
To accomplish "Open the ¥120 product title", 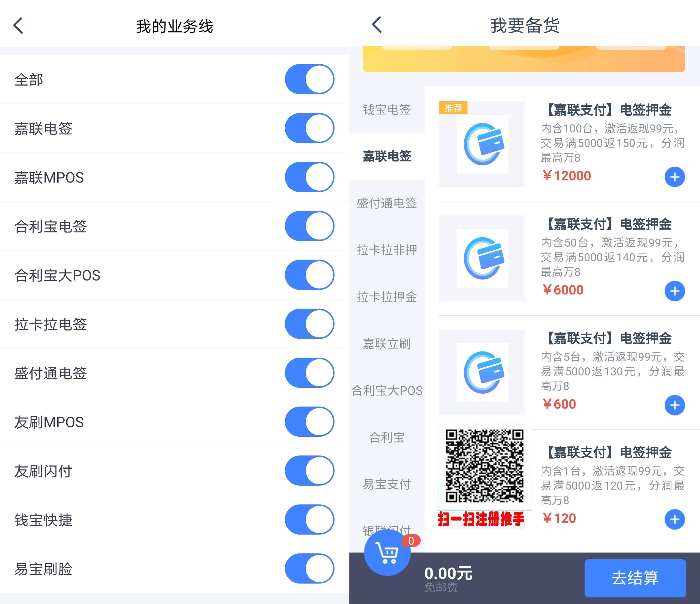I will click(x=609, y=453).
